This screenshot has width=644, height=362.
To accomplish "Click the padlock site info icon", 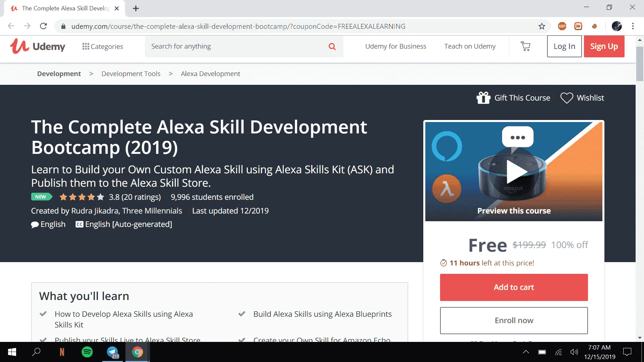I will 63,26.
